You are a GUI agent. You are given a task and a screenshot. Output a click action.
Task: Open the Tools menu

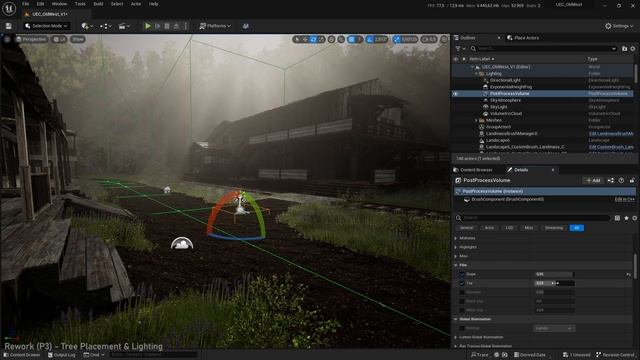coord(80,4)
